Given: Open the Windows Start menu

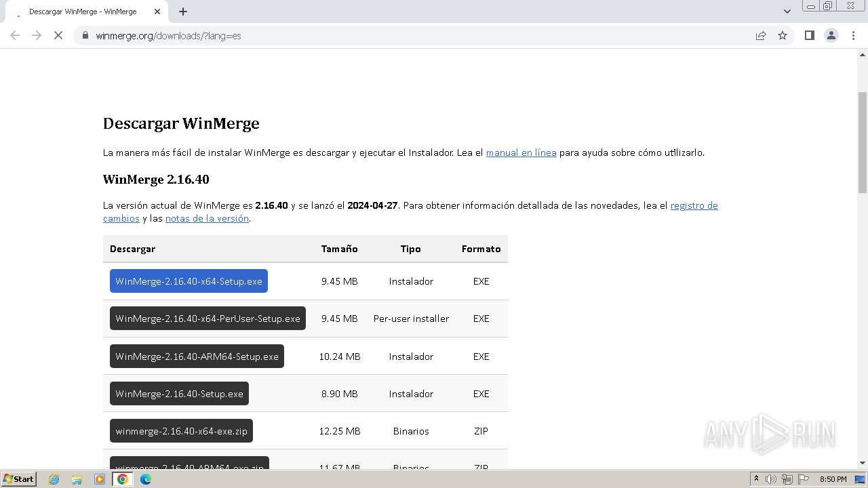Looking at the screenshot, I should (19, 479).
